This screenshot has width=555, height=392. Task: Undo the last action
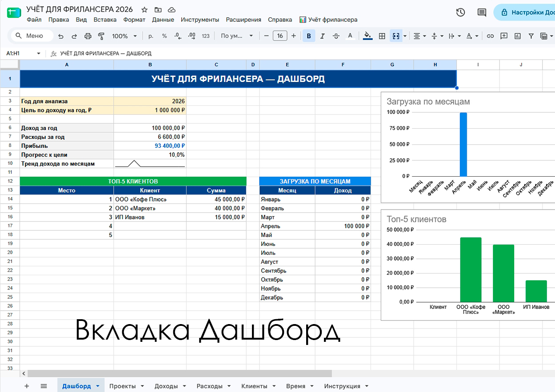(61, 36)
